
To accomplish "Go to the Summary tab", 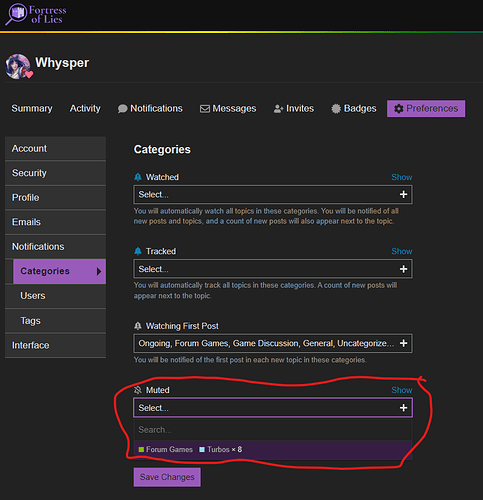I will tap(32, 108).
